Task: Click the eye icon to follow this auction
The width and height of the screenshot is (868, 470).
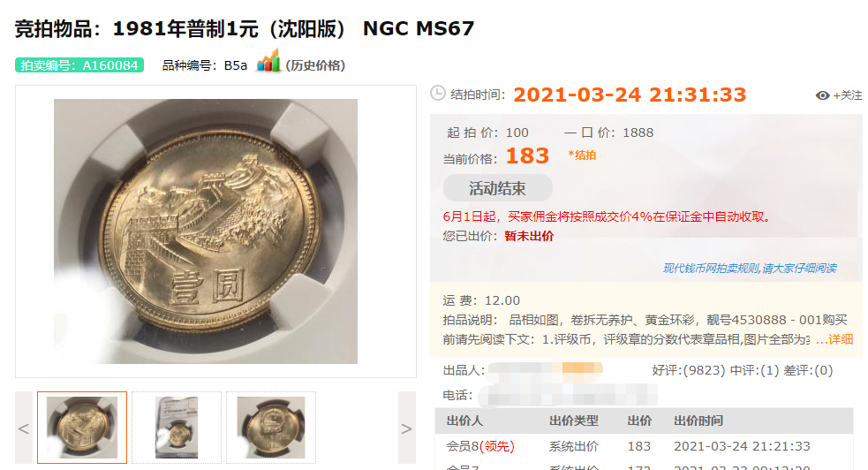Action: (823, 95)
